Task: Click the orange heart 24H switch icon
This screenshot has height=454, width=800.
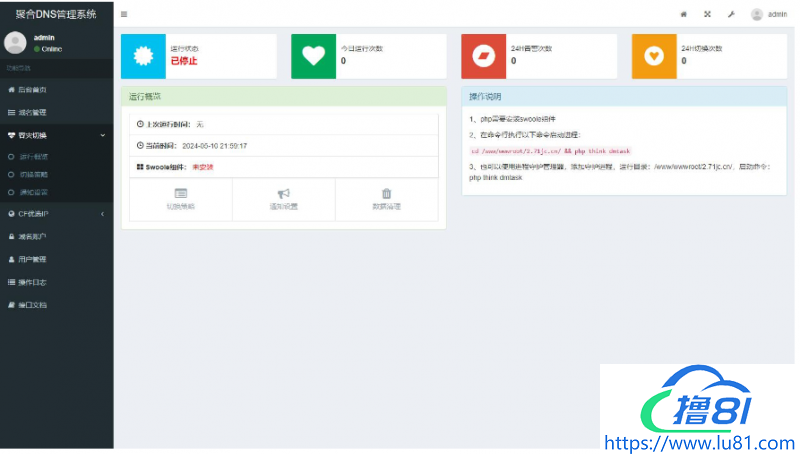Action: pyautogui.click(x=655, y=56)
